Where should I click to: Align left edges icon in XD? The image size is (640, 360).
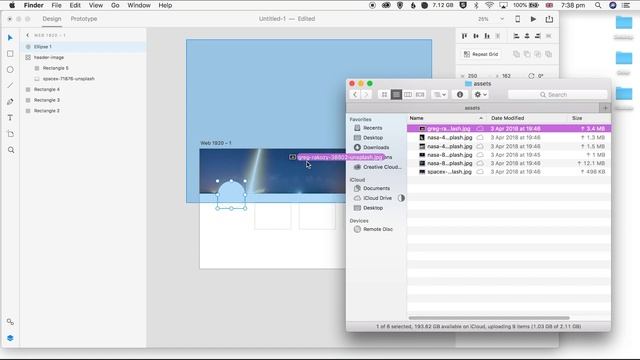click(516, 36)
